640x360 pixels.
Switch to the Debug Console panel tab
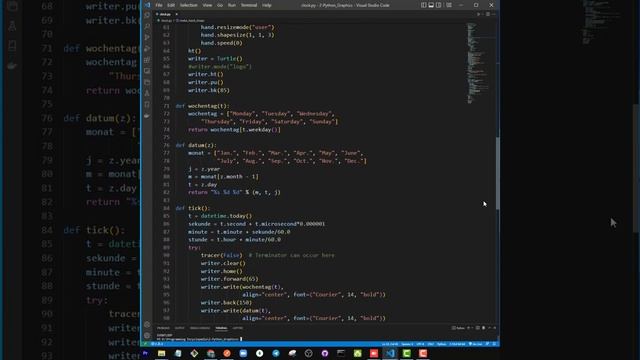click(200, 328)
